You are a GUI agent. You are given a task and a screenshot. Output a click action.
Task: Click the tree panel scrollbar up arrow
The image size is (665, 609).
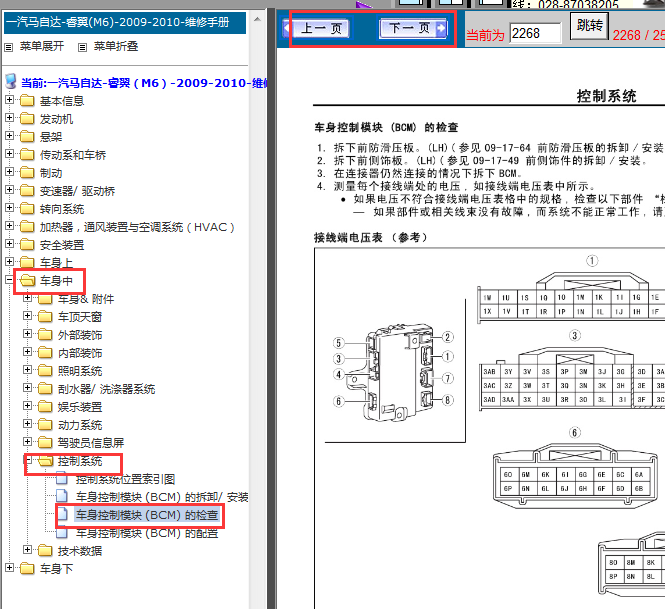(257, 19)
